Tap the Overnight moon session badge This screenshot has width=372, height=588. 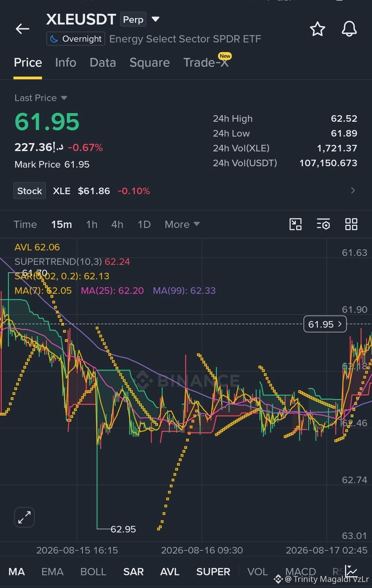click(x=76, y=39)
